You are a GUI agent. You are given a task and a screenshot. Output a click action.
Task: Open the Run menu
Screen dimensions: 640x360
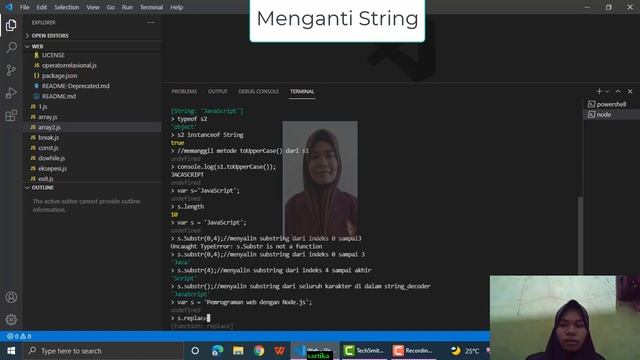pos(127,7)
